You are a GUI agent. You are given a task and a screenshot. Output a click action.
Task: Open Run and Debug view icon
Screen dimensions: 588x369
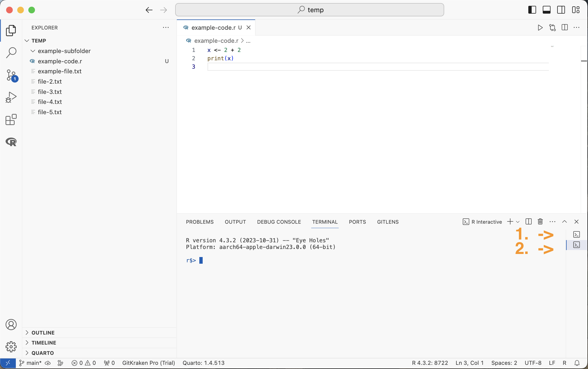click(11, 97)
